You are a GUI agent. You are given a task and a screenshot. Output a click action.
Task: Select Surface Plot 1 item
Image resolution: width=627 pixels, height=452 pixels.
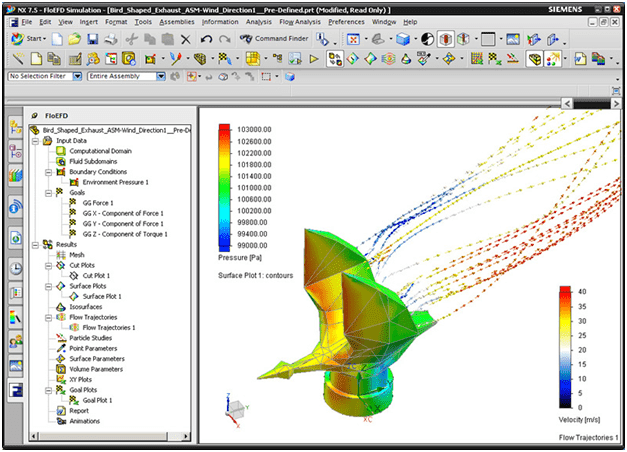click(x=102, y=296)
